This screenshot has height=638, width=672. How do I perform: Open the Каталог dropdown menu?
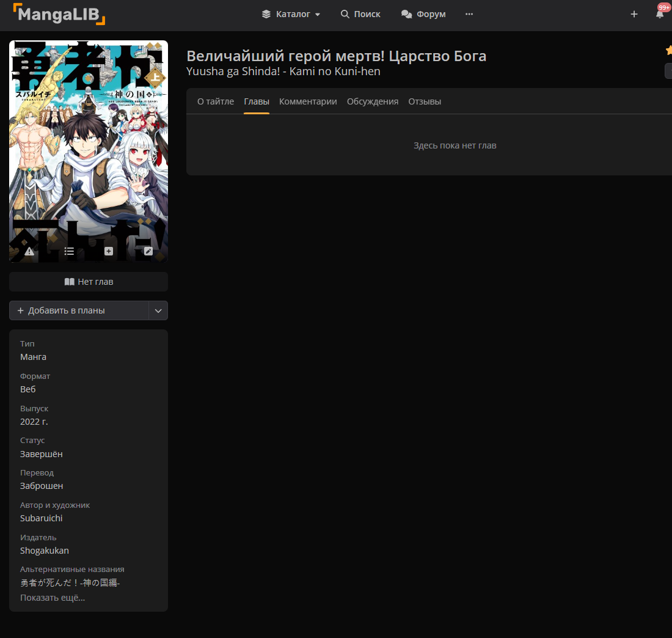pyautogui.click(x=291, y=14)
